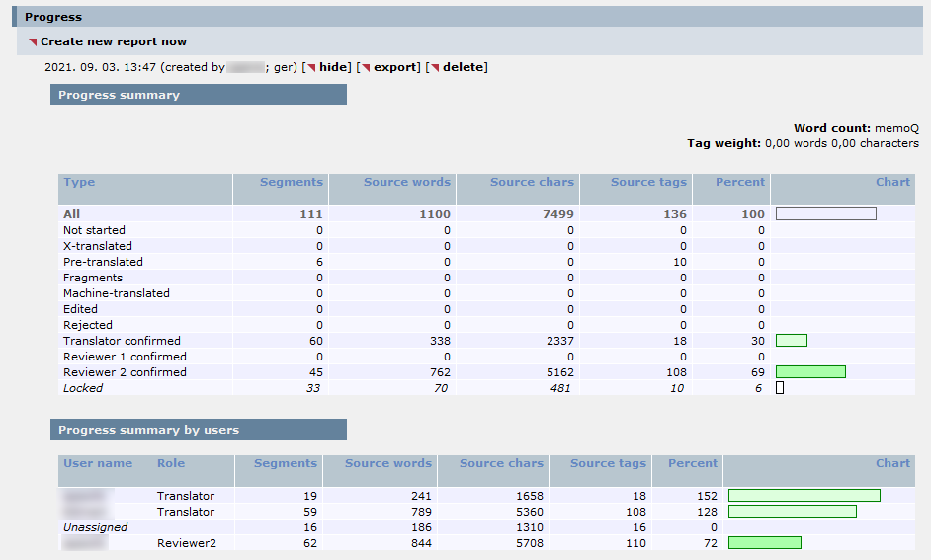Click the Locked row chart bar

780,388
